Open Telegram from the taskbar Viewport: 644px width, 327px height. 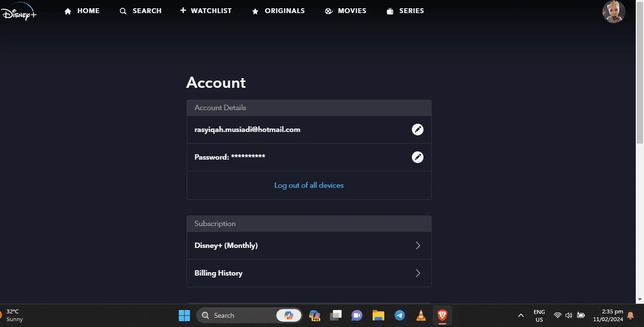(400, 315)
